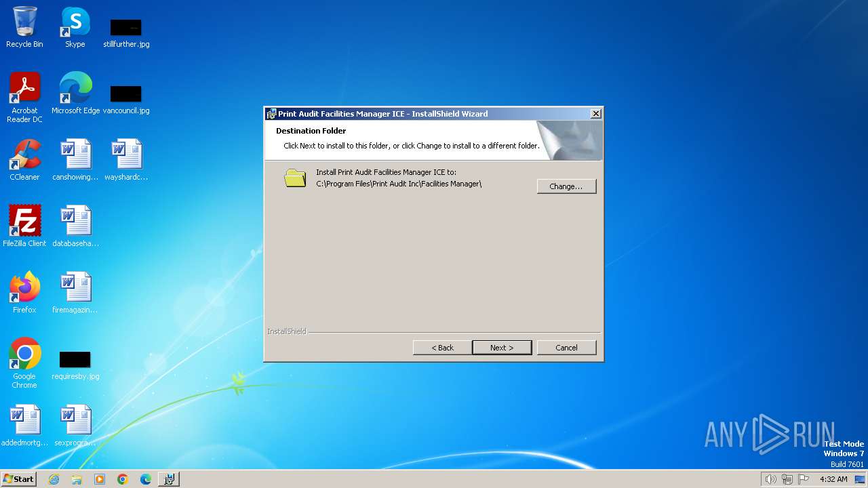Open Acrobat Reader DC shortcut
The width and height of the screenshot is (868, 488).
point(24,98)
